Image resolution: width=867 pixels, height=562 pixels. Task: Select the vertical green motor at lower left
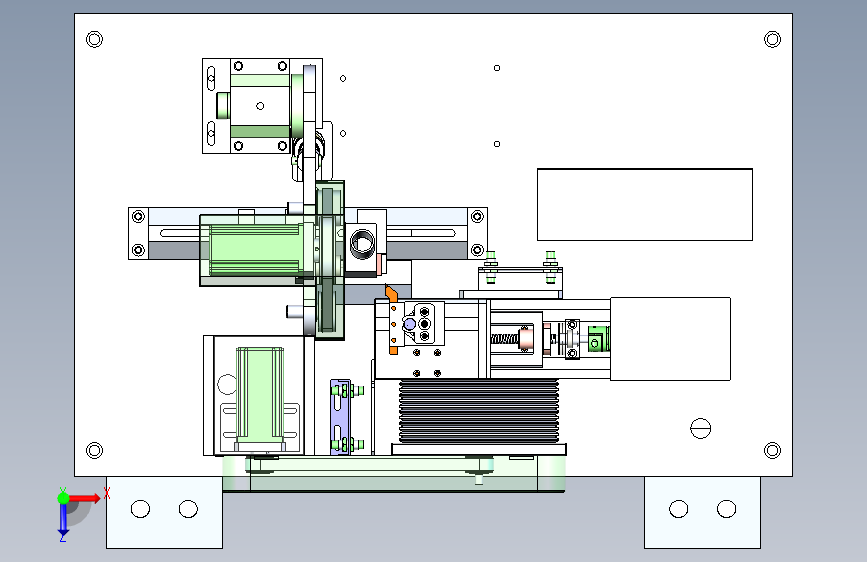pos(260,396)
